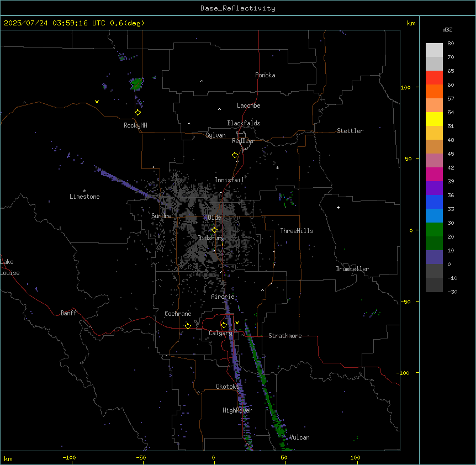Click the RedDeer city label
Screen dimensions: 476x465
pyautogui.click(x=243, y=141)
